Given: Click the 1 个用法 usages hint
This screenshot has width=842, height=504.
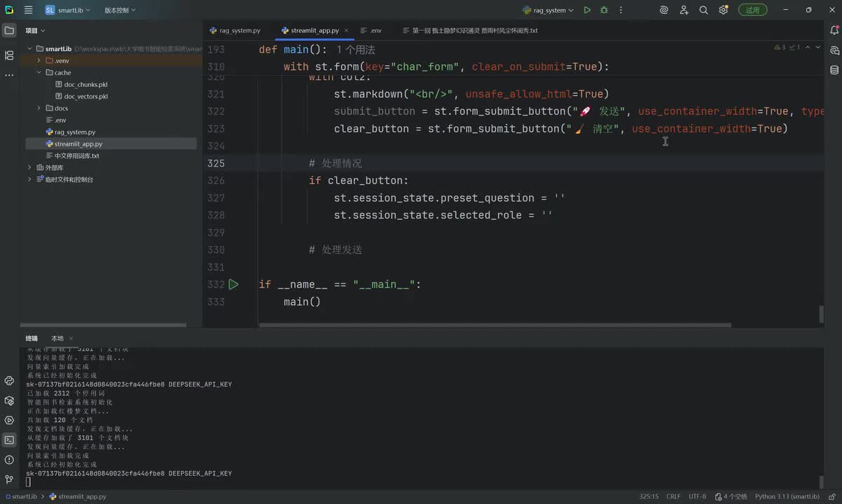Looking at the screenshot, I should pos(356,50).
